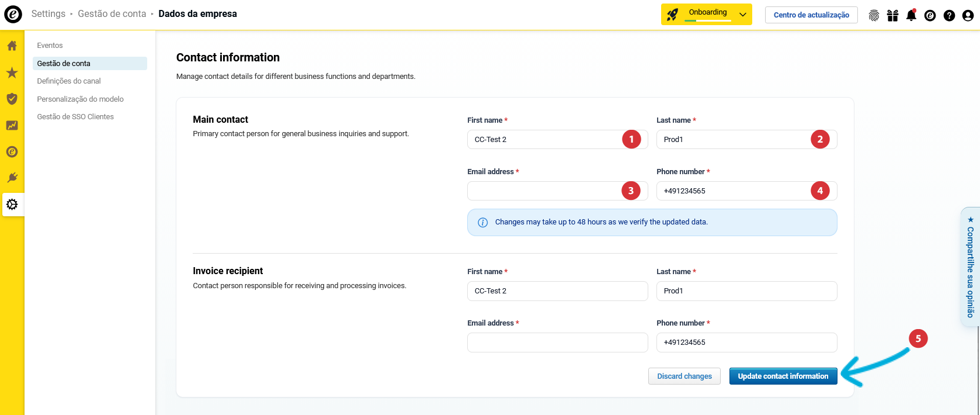Click the plug integrations sidebar icon

(x=12, y=178)
